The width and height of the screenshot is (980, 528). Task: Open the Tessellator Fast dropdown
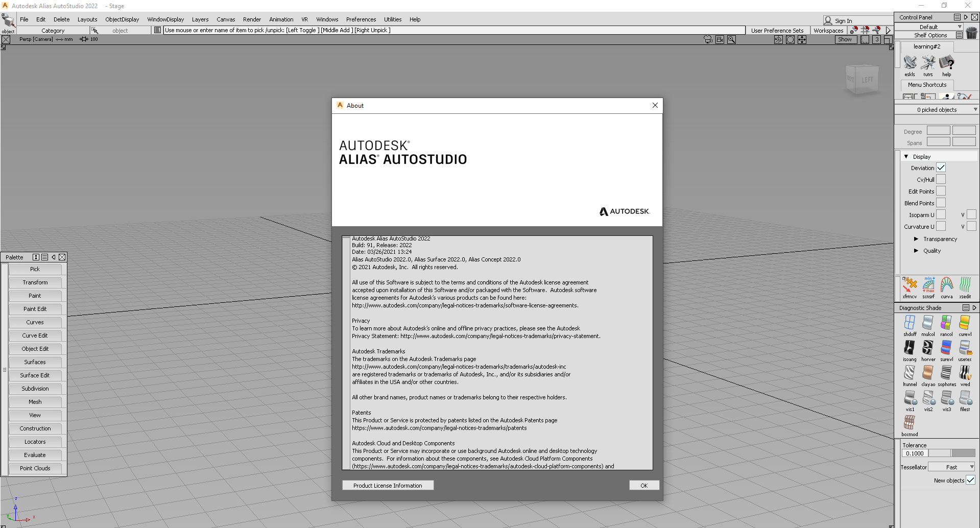pyautogui.click(x=952, y=467)
